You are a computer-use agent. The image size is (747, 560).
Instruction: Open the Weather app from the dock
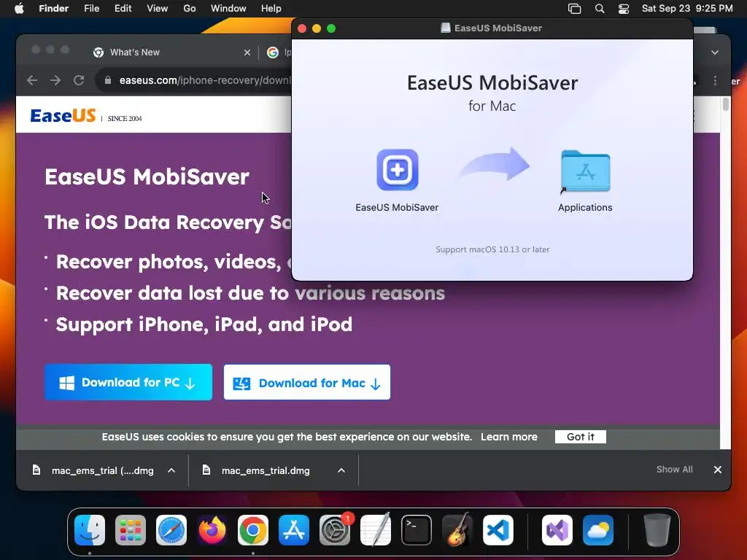tap(598, 530)
